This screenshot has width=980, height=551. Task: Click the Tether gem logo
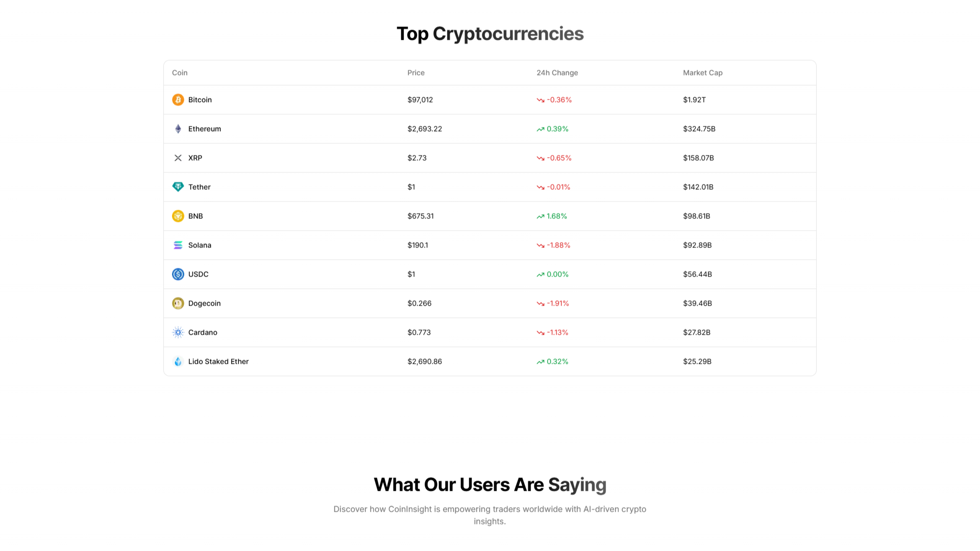[178, 187]
